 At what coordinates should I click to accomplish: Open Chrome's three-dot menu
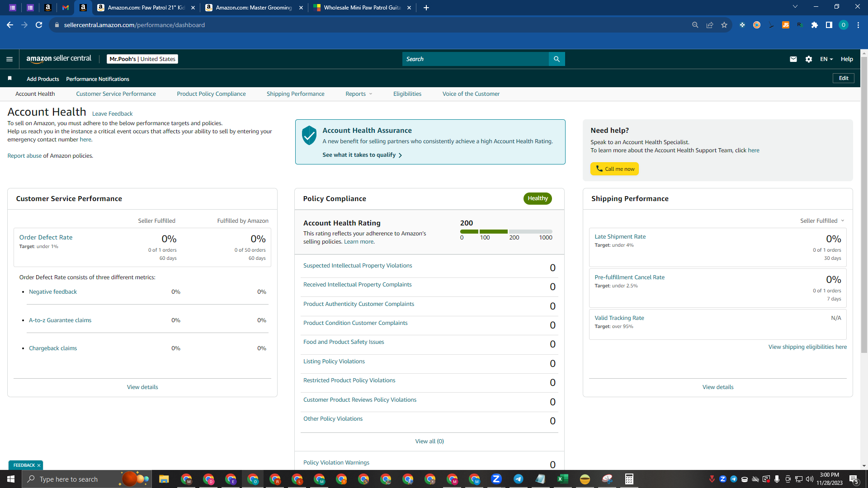pyautogui.click(x=858, y=25)
